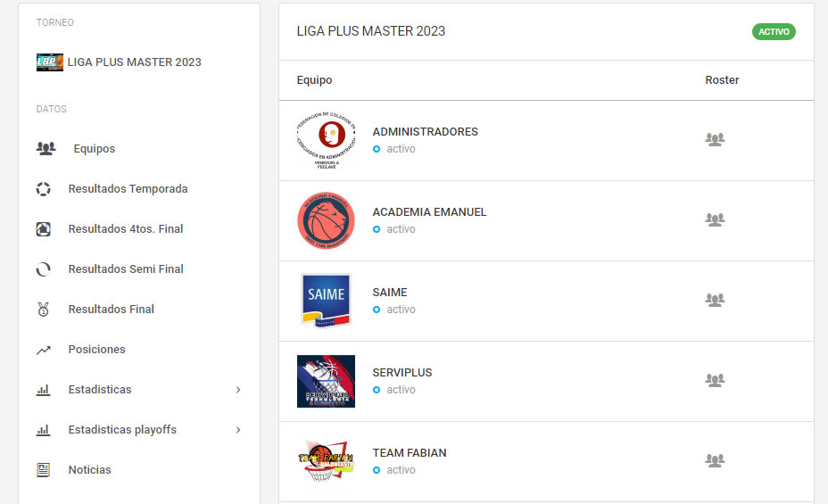Click the ACADEMIA EMANUEL team name

(429, 212)
